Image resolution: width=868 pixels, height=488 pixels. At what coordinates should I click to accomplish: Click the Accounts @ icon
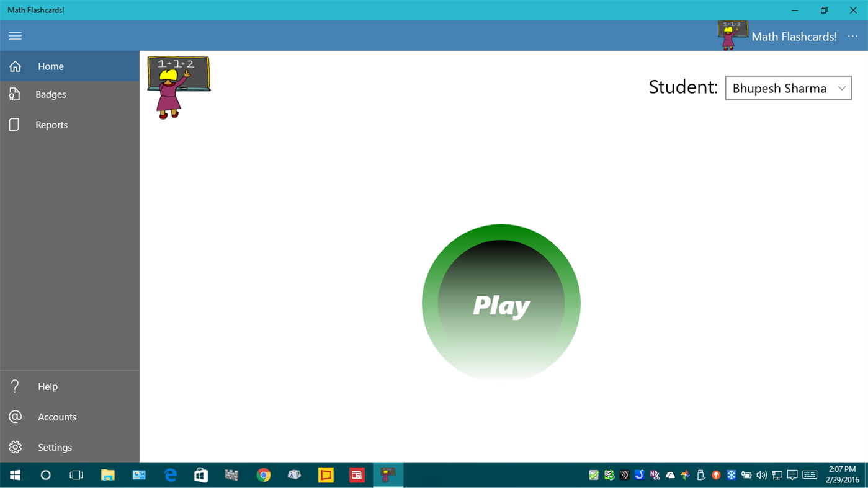[x=14, y=417]
